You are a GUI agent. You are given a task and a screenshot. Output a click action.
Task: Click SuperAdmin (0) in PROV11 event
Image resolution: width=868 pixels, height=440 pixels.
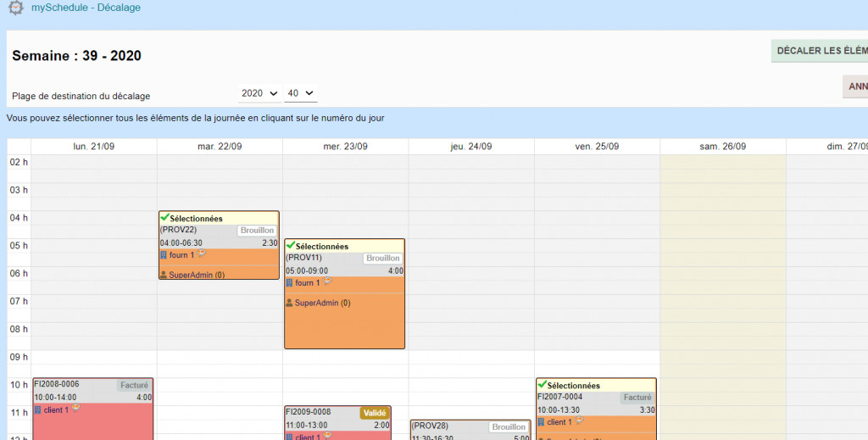coord(322,303)
